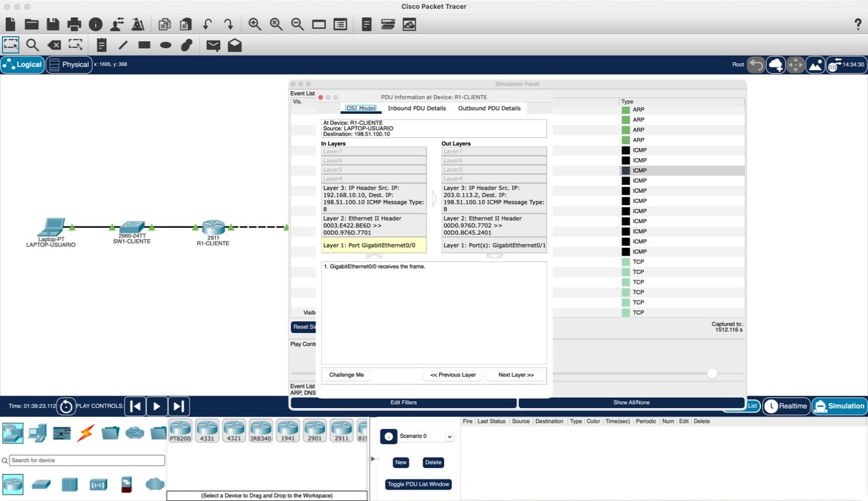Screen dimensions: 868x501
Task: Adjust the simulation speed slider knob
Action: (x=712, y=373)
